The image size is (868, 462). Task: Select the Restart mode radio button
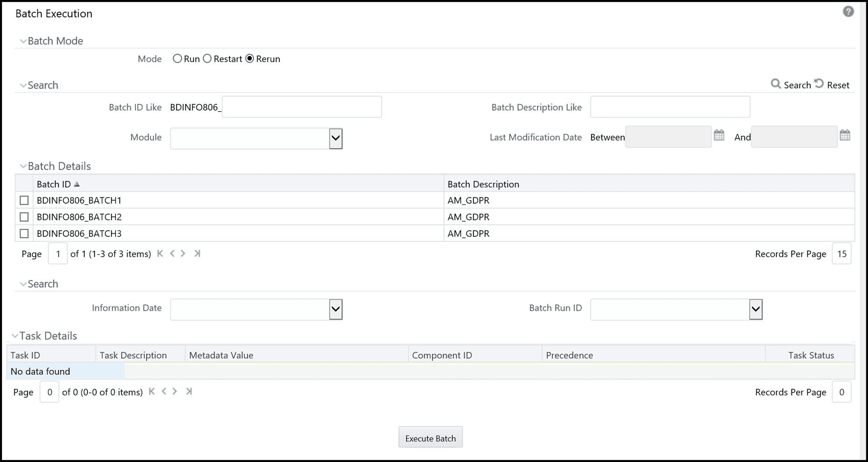click(207, 59)
